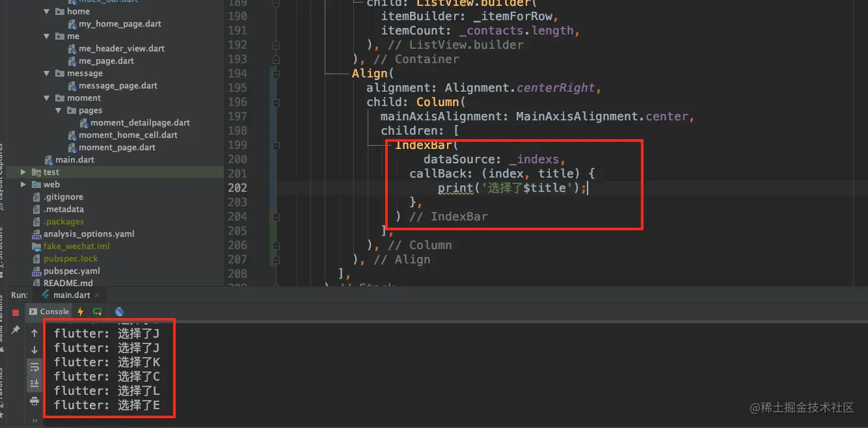Screen dimensions: 868x428
Task: Toggle scroll to end in console
Action: pyautogui.click(x=34, y=384)
